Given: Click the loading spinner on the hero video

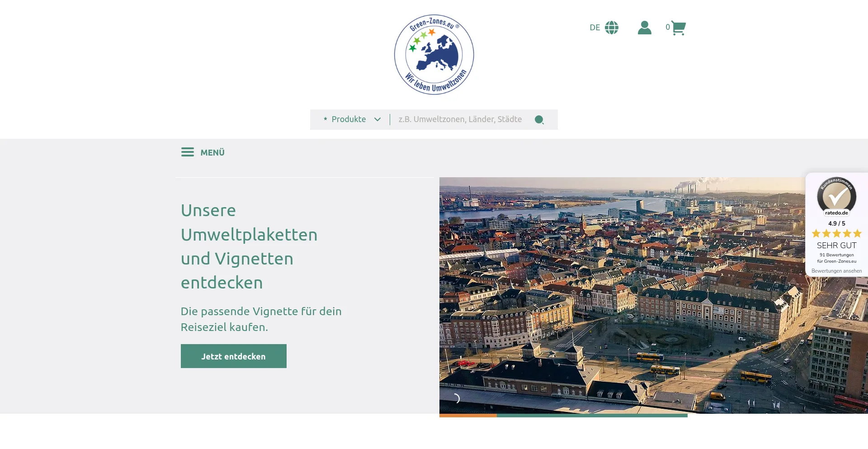Looking at the screenshot, I should pyautogui.click(x=456, y=398).
